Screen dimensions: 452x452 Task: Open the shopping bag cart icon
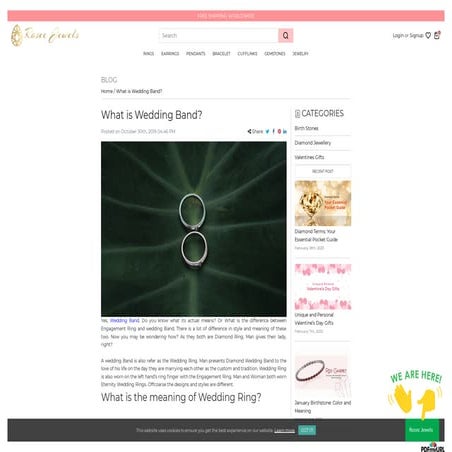(437, 35)
